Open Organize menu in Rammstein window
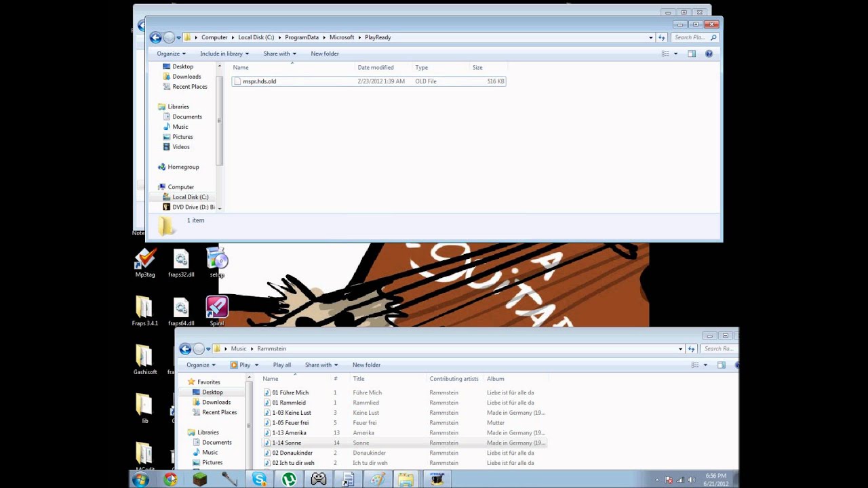The height and width of the screenshot is (488, 868). tap(201, 365)
